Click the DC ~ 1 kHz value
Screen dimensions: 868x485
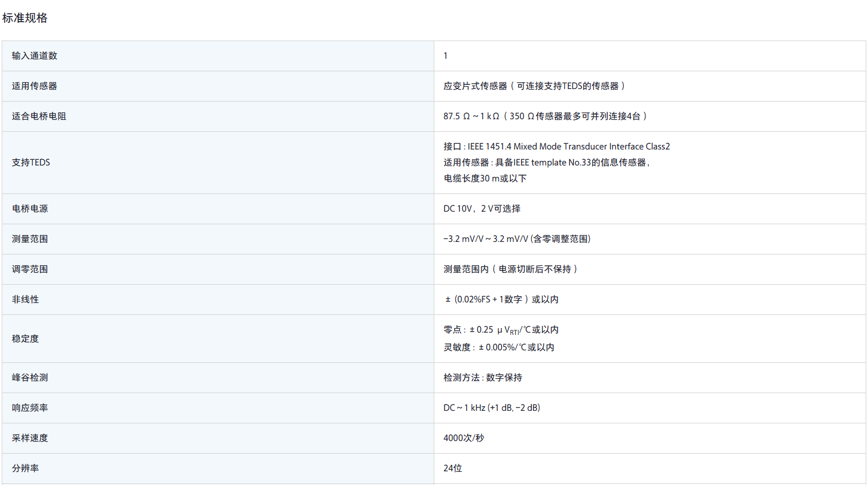tap(492, 408)
